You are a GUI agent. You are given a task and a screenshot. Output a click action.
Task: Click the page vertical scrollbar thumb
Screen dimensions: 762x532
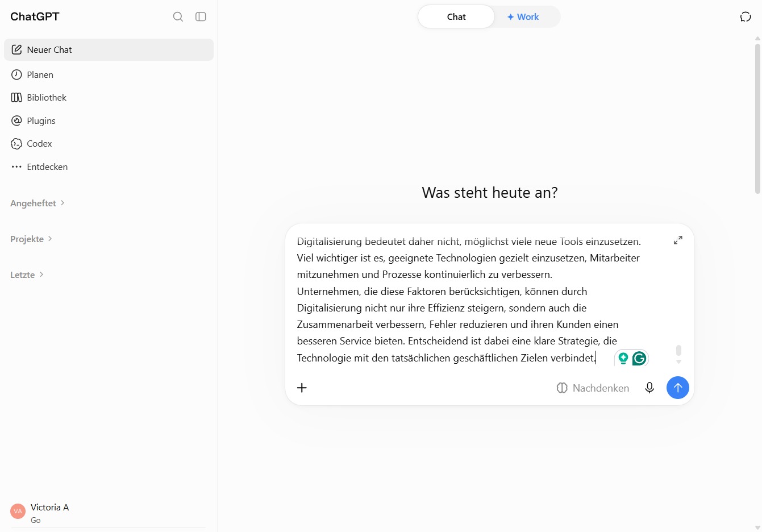pyautogui.click(x=757, y=118)
